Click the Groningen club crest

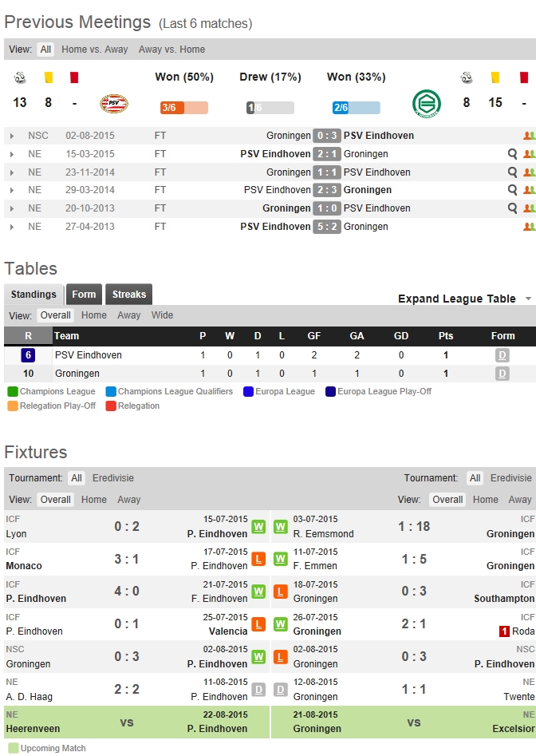(x=426, y=104)
